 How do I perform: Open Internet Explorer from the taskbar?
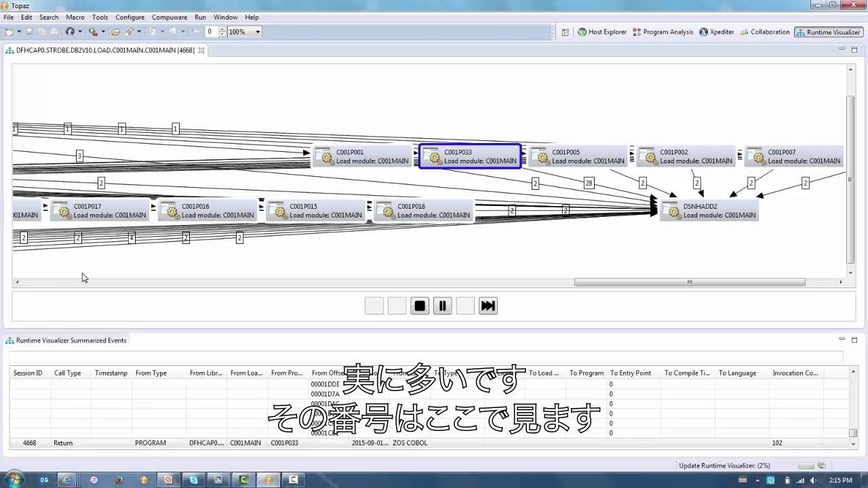66,479
